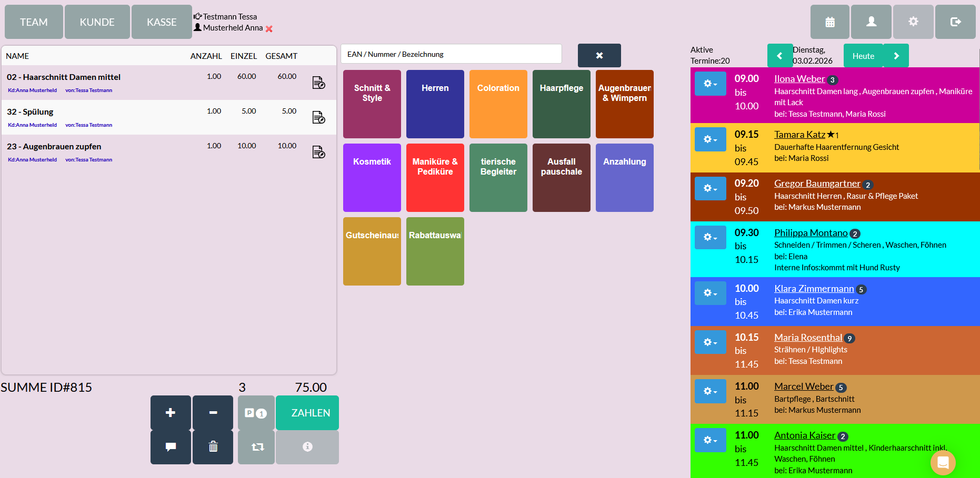The image size is (980, 478).
Task: Click the user profile icon in top bar
Action: (871, 22)
